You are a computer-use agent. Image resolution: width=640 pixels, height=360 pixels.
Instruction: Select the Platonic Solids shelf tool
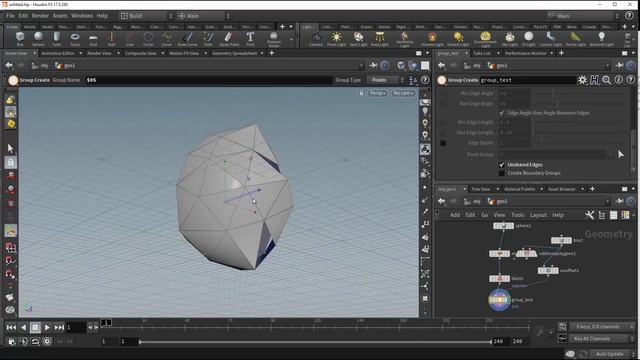click(x=273, y=40)
